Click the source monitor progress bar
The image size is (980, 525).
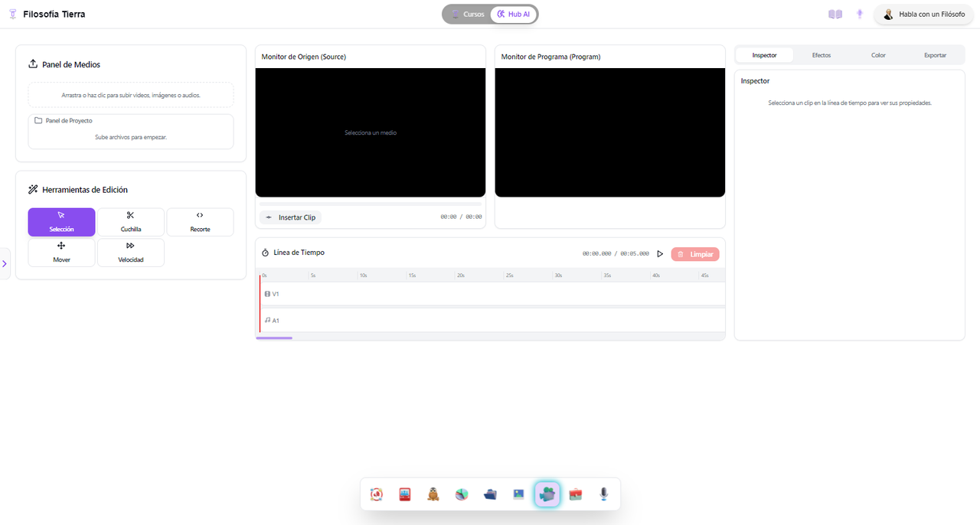click(x=371, y=204)
